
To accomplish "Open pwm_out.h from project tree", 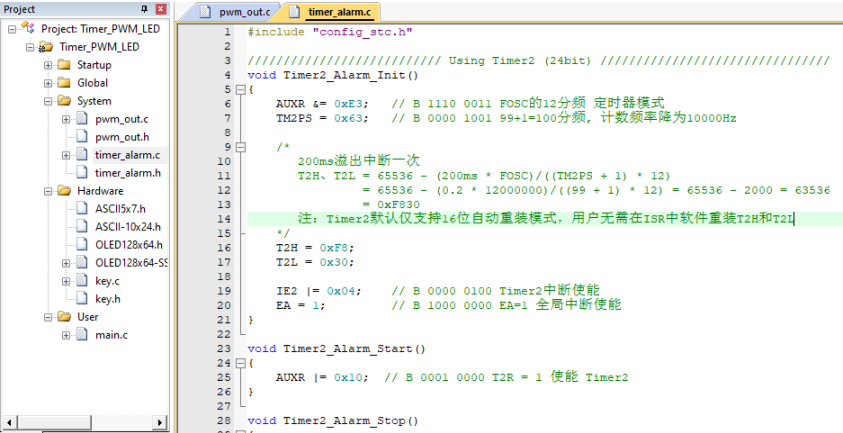I will [x=122, y=137].
